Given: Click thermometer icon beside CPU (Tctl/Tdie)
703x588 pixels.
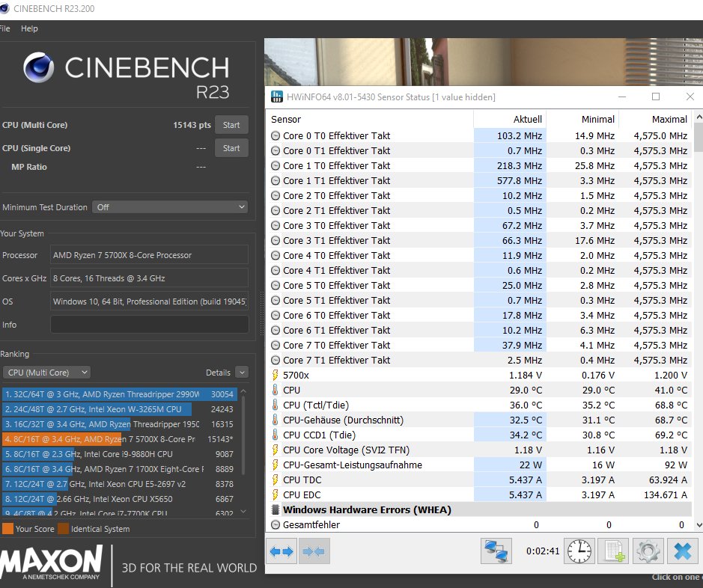Looking at the screenshot, I should click(x=276, y=405).
